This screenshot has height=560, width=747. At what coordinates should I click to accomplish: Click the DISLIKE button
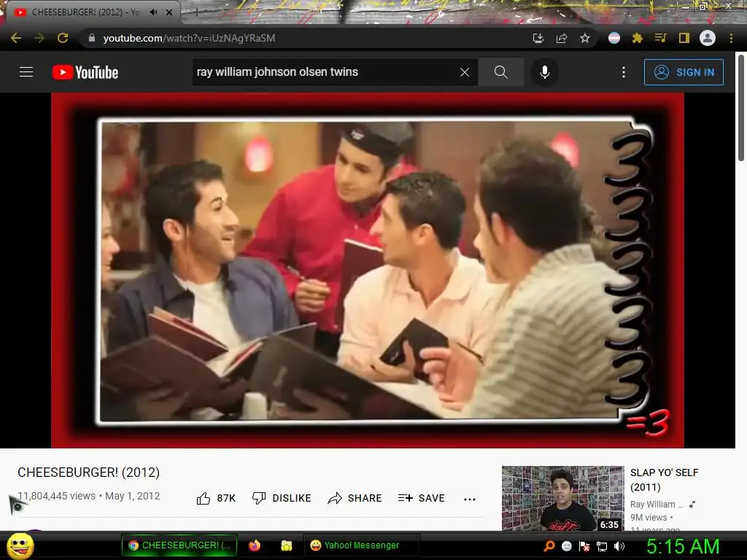click(282, 498)
